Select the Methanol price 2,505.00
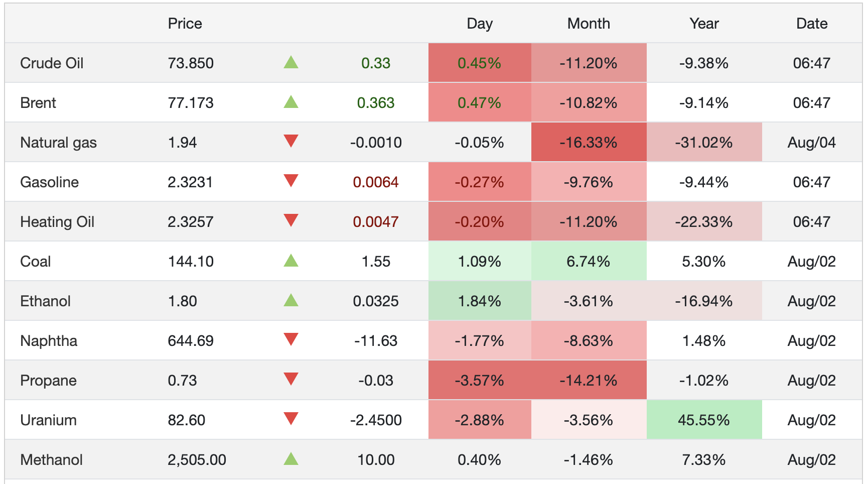The width and height of the screenshot is (868, 484). pyautogui.click(x=197, y=460)
